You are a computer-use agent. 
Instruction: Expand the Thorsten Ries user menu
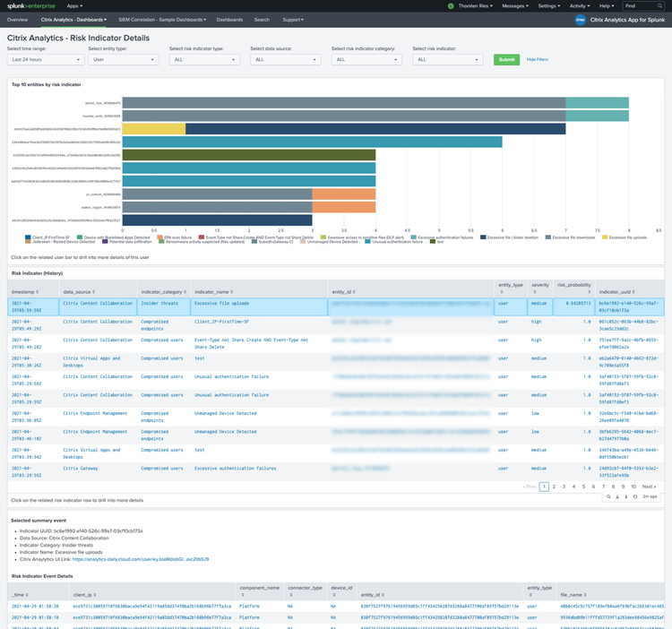[475, 6]
